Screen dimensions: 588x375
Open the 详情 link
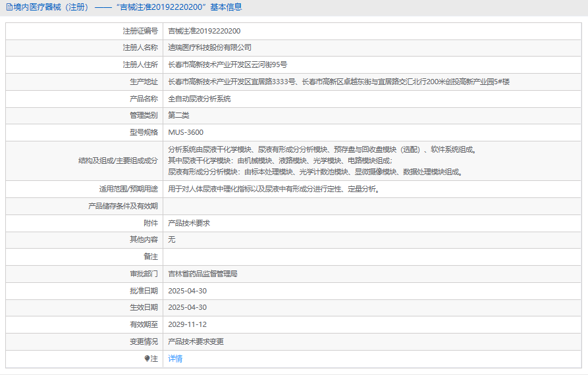click(175, 359)
